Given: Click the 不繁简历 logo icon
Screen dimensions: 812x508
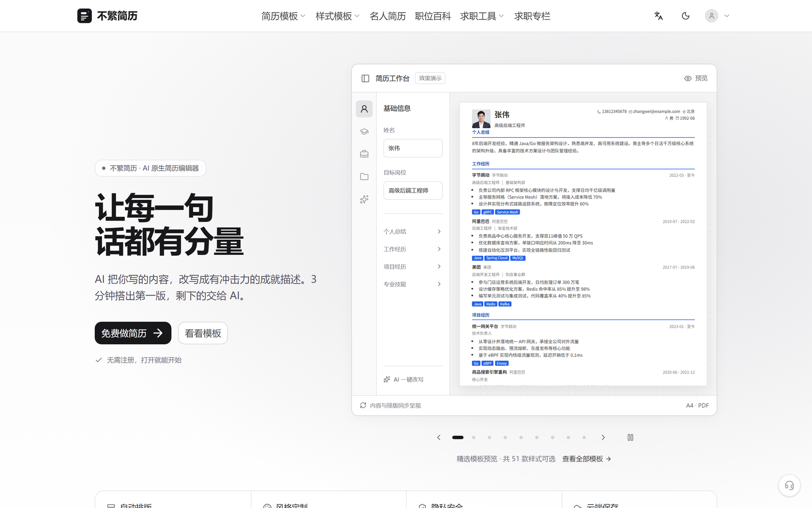Looking at the screenshot, I should pos(84,16).
